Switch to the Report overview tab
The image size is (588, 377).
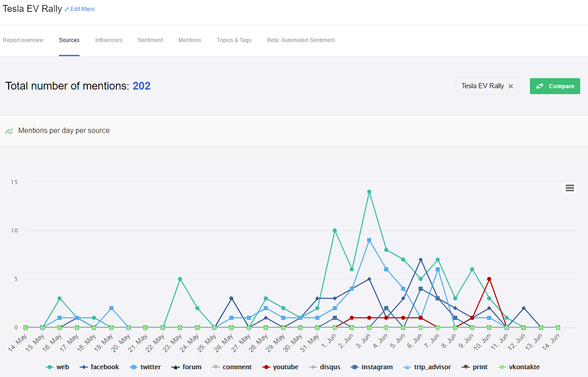point(23,40)
